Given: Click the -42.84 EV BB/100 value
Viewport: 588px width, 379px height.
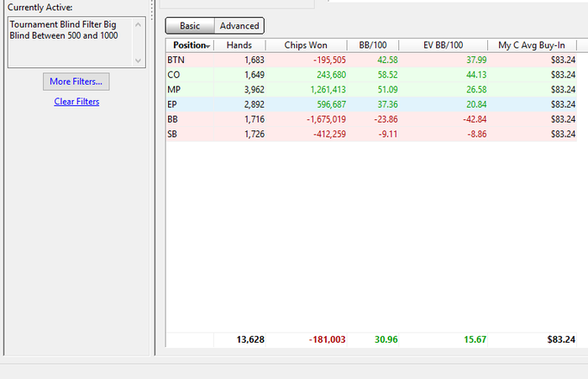Looking at the screenshot, I should tap(475, 119).
